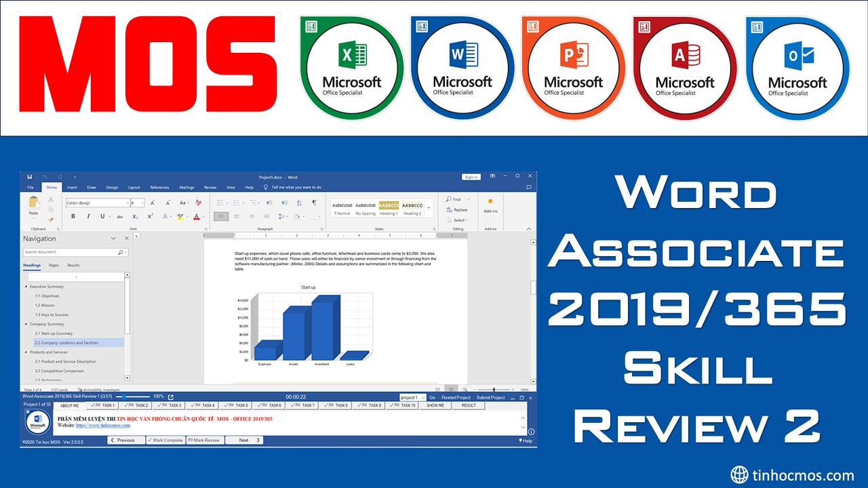Click the Tell me what you want to do box
Image resolution: width=868 pixels, height=488 pixels.
[x=292, y=187]
